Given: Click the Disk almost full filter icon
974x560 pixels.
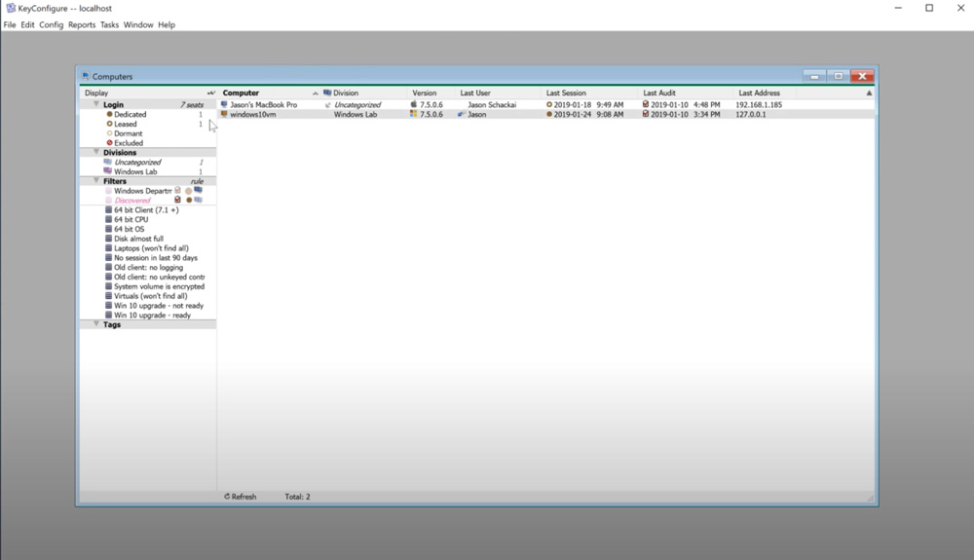Looking at the screenshot, I should click(x=109, y=239).
